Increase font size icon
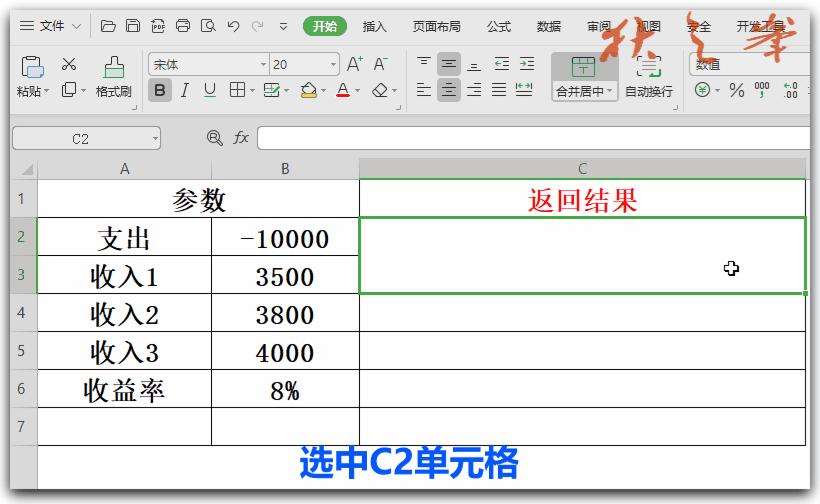 click(x=355, y=64)
